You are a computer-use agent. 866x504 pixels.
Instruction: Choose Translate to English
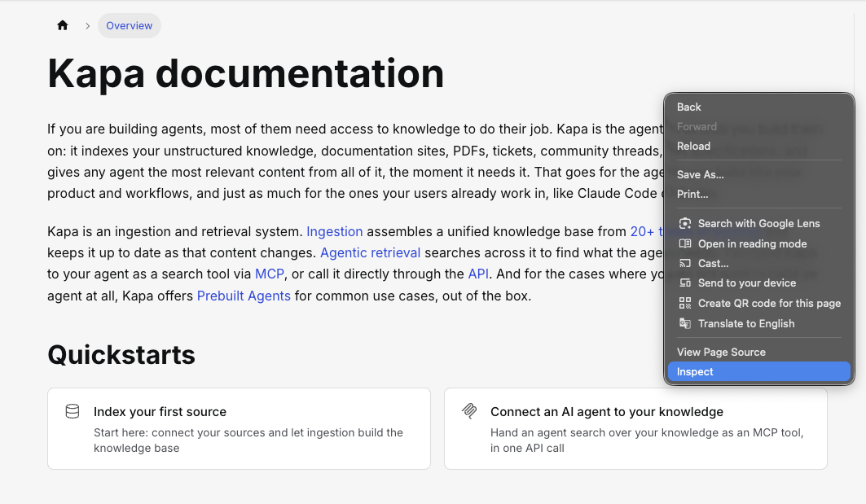(x=758, y=324)
